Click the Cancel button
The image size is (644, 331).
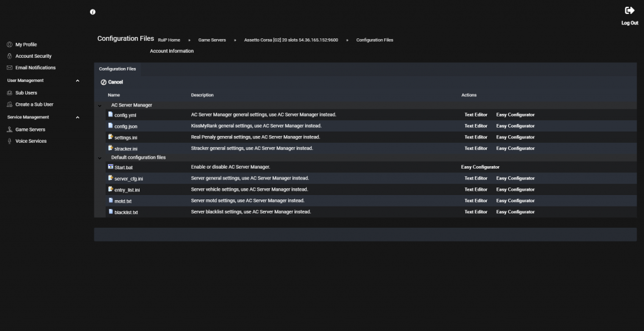(112, 82)
